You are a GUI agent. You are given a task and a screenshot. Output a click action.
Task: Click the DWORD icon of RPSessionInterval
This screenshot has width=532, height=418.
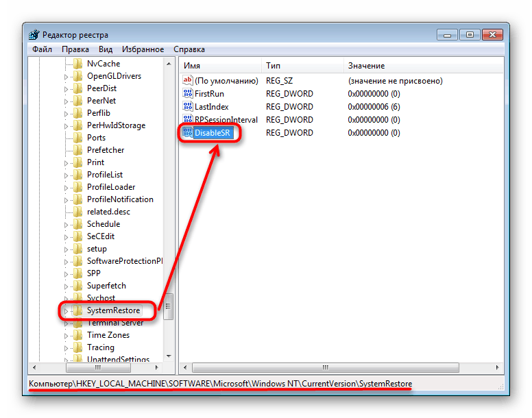pyautogui.click(x=188, y=119)
